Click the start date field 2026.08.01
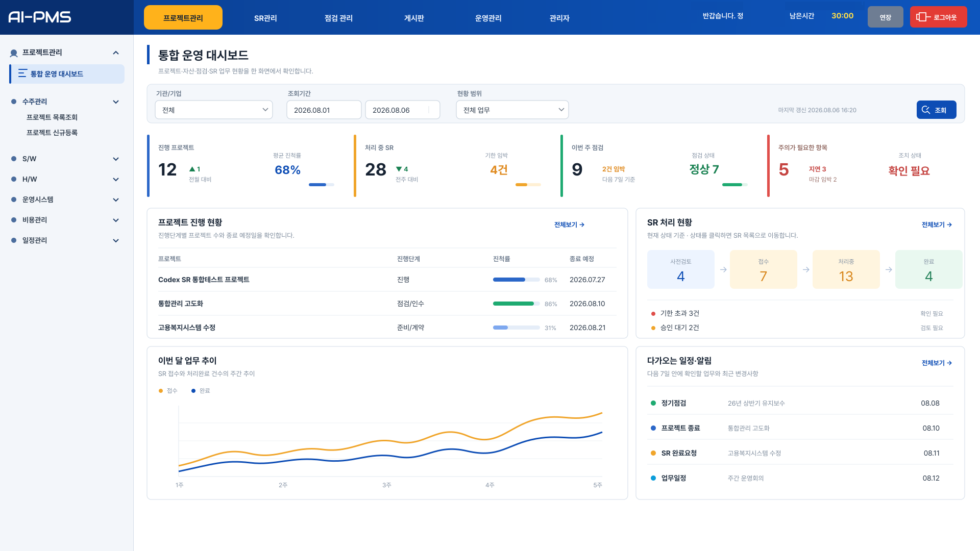Viewport: 980px width, 551px height. point(324,110)
